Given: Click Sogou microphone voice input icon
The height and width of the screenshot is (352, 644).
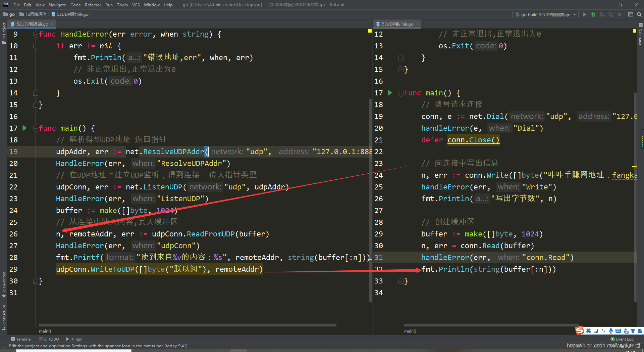Looking at the screenshot, I should coord(611,331).
